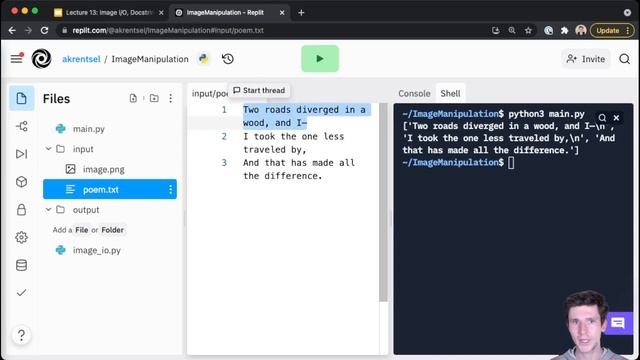Image resolution: width=640 pixels, height=360 pixels.
Task: Reload the page with the refresh icon
Action: (44, 31)
